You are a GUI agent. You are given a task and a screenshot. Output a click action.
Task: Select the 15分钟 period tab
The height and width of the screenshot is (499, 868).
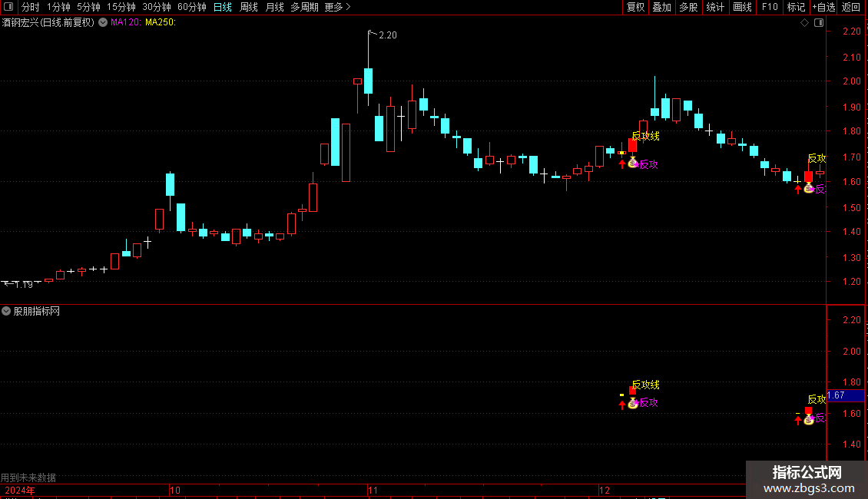(x=121, y=7)
